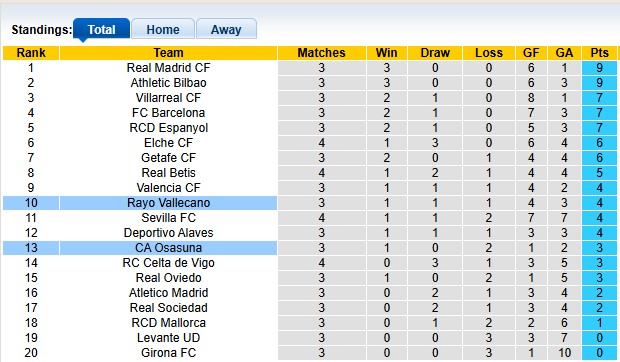
Task: Switch to the Home standings tab
Action: [x=163, y=29]
